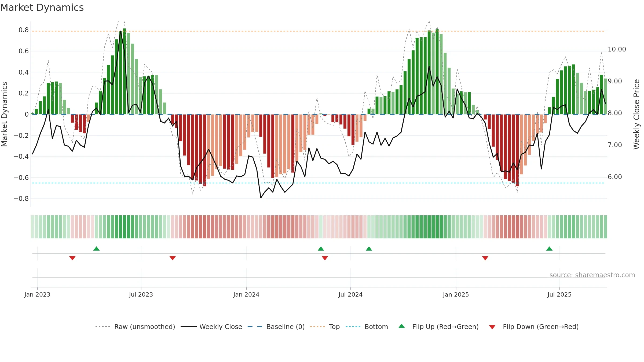
Task: Click the green Flip Up triangle in legend
Action: coord(401,326)
